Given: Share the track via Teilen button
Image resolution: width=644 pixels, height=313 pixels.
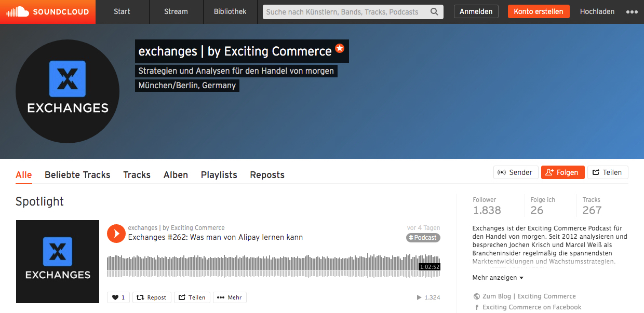Looking at the screenshot, I should (x=192, y=297).
